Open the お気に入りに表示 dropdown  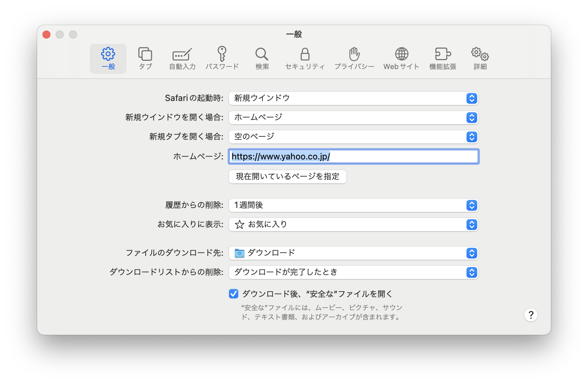(353, 225)
